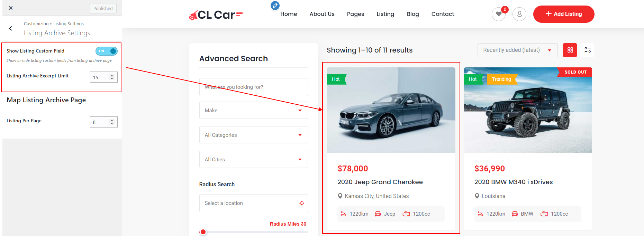The height and width of the screenshot is (236, 644).
Task: Click the $78,000 price text
Action: [353, 169]
